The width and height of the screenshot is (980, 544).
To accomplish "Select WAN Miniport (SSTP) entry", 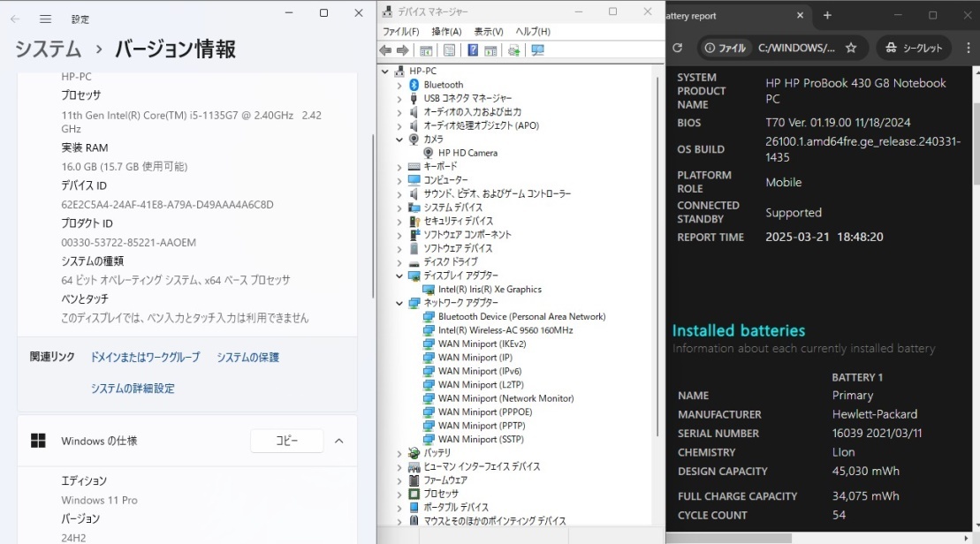I will coord(481,439).
